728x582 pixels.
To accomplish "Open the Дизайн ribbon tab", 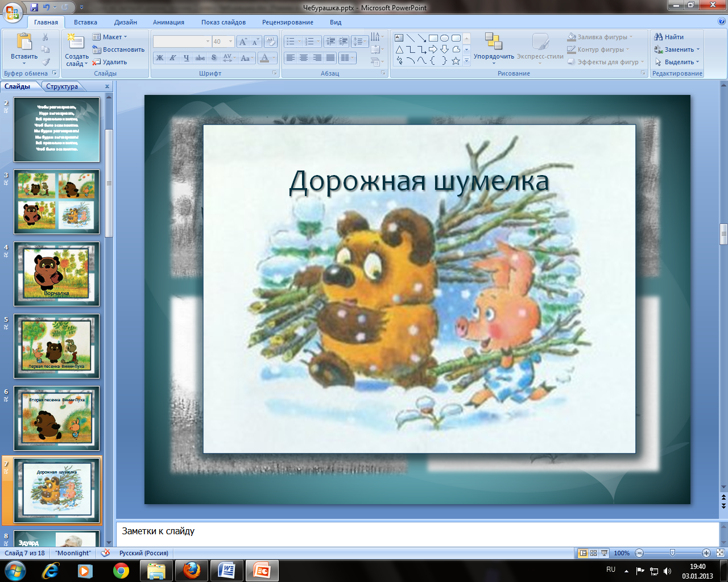I will 125,22.
